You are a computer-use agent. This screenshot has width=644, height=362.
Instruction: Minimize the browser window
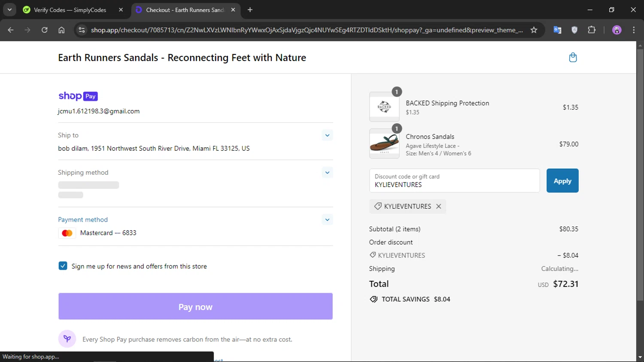click(590, 9)
